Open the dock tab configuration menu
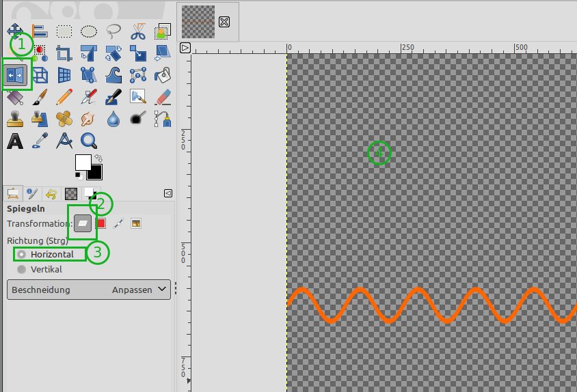 [x=168, y=193]
